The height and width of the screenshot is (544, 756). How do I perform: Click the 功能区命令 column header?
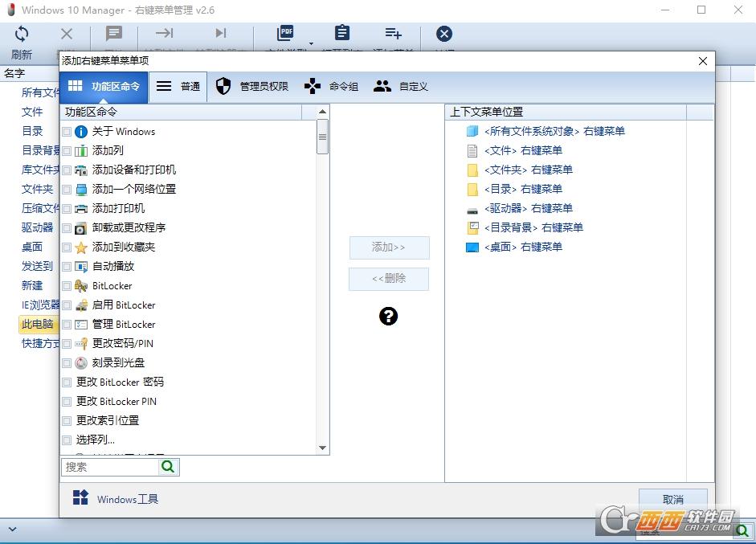tap(182, 112)
